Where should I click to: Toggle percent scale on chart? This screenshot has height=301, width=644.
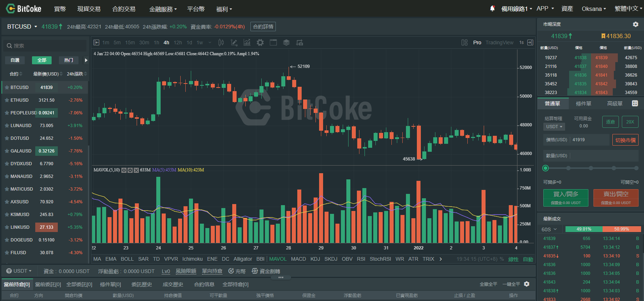[x=502, y=259]
